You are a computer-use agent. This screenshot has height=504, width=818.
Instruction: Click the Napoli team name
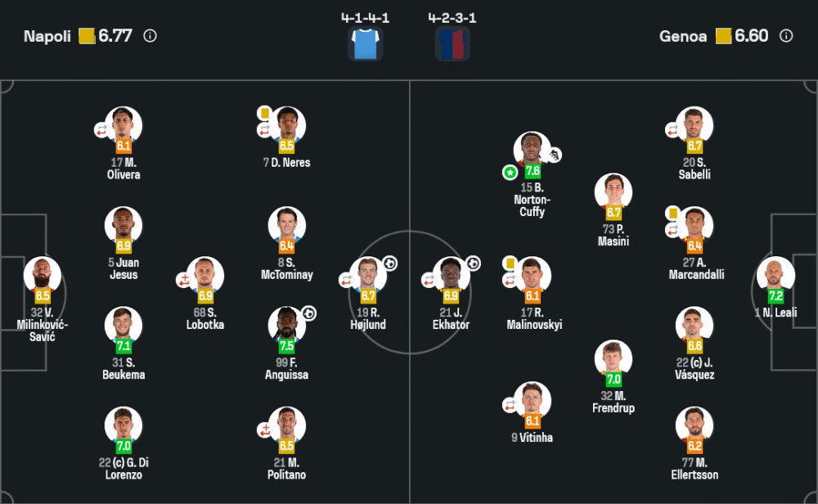tap(47, 36)
